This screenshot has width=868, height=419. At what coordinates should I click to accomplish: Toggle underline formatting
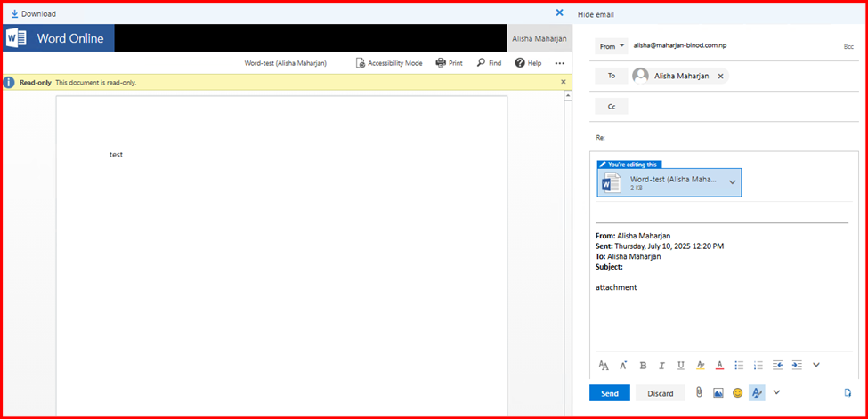[681, 365]
